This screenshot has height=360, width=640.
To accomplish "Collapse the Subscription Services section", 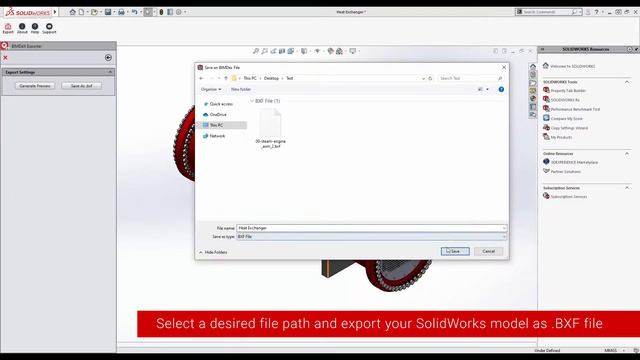I will coord(627,188).
